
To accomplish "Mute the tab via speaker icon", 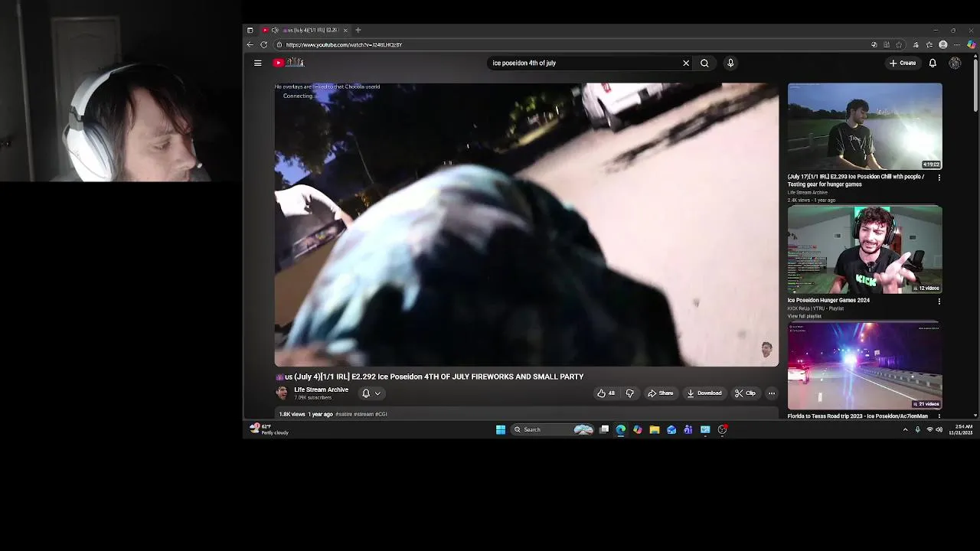I will click(275, 30).
